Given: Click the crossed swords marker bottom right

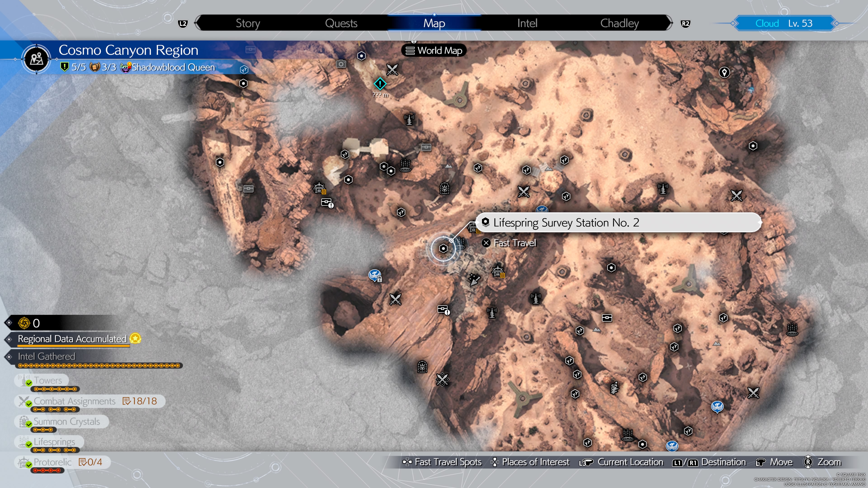Looking at the screenshot, I should pyautogui.click(x=753, y=393).
